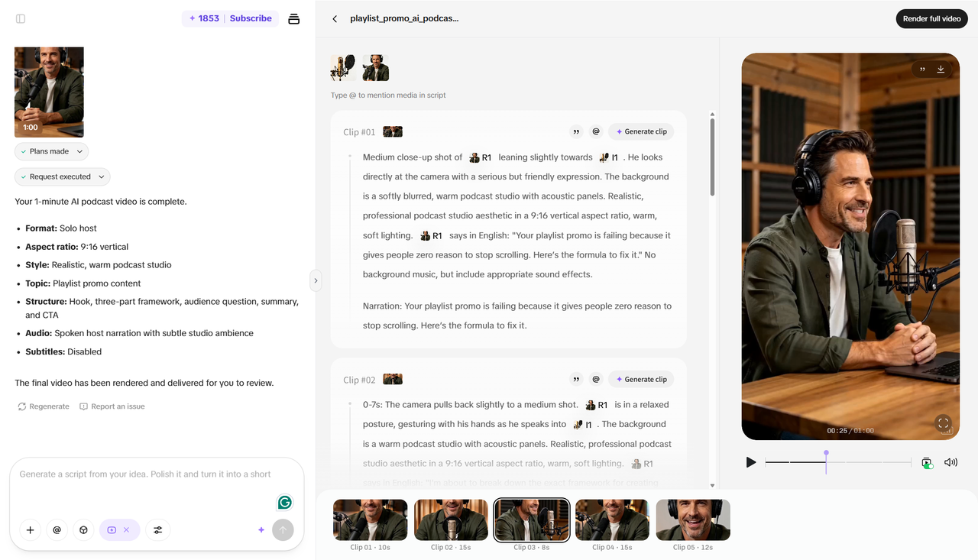The image size is (978, 560).
Task: Open the 1:00 video thumbnail in chat
Action: point(49,92)
